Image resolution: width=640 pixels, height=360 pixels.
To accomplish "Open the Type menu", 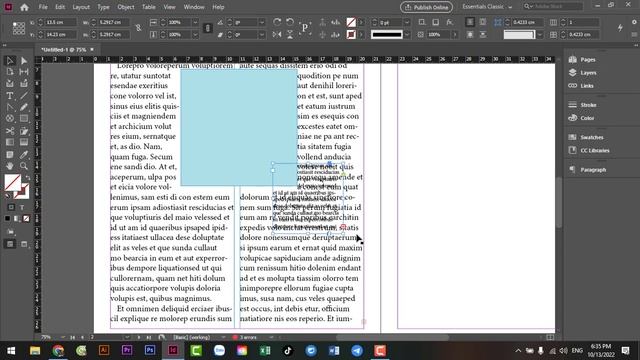I will (103, 7).
